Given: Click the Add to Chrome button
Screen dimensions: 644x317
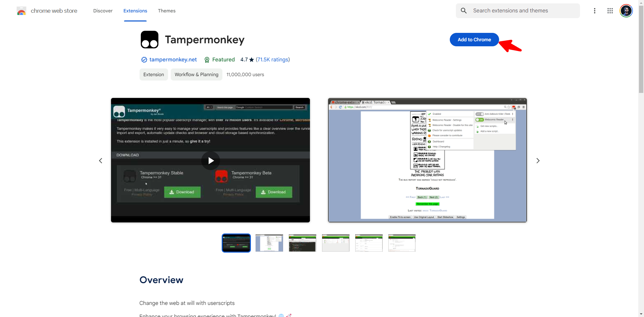Looking at the screenshot, I should pos(474,40).
